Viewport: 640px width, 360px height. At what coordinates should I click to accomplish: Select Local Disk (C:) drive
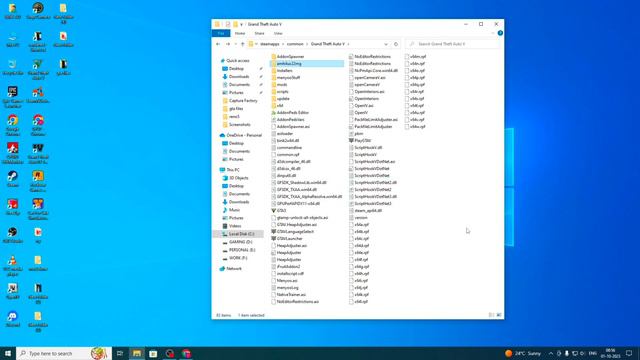pos(241,234)
